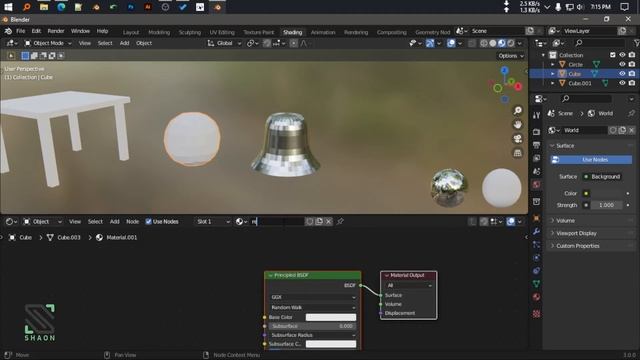Unlink material X in node editor
This screenshot has width=640, height=360.
tap(329, 221)
